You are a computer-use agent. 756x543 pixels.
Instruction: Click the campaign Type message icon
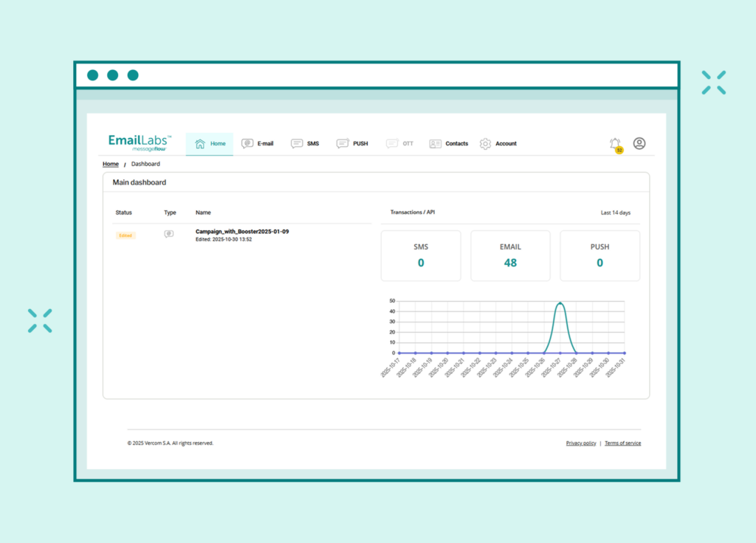click(171, 232)
